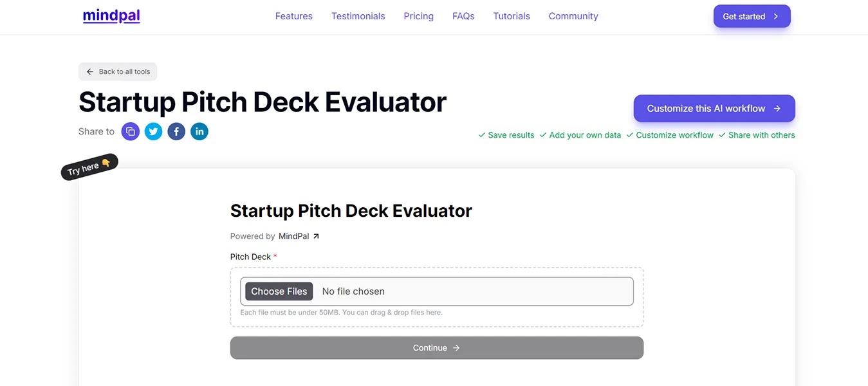Visit the Community link
Viewport: 868px width, 386px height.
[573, 16]
